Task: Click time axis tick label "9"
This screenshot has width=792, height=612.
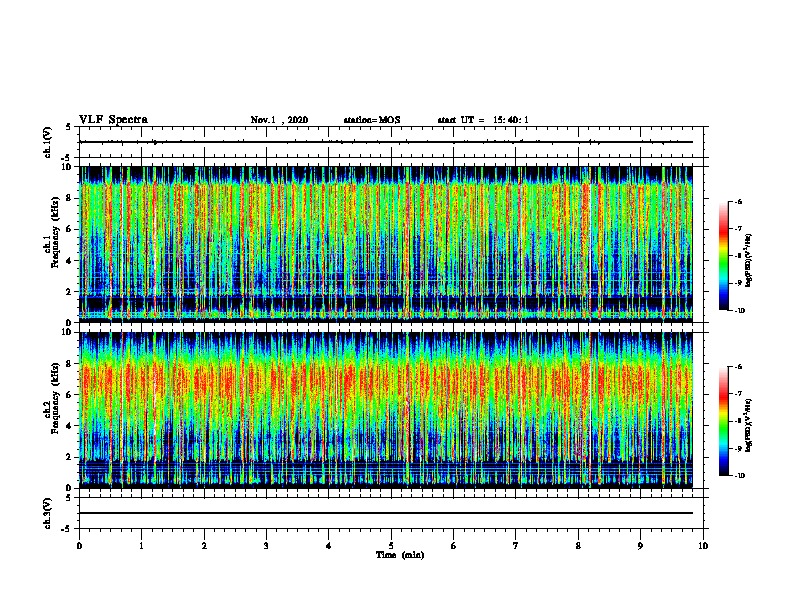Action: pos(640,546)
